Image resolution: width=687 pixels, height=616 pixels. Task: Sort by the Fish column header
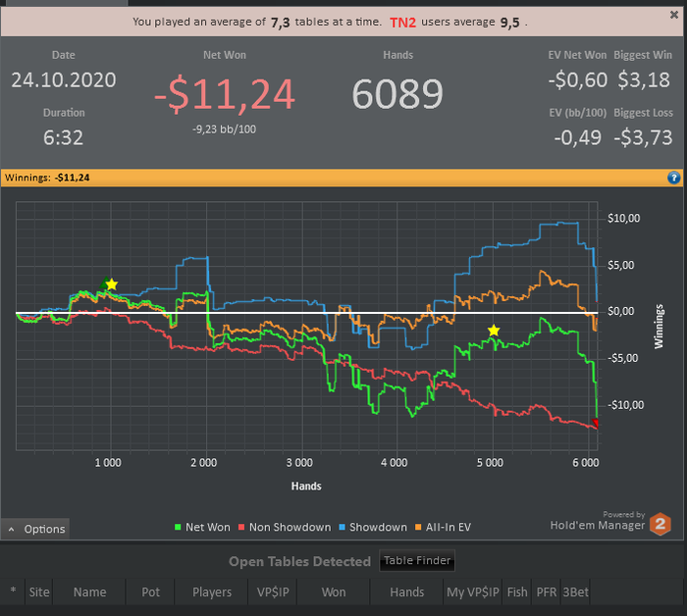click(517, 591)
